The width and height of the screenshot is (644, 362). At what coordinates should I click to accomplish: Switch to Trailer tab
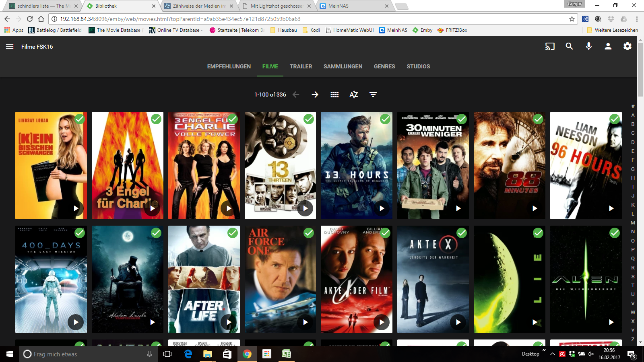(x=301, y=66)
